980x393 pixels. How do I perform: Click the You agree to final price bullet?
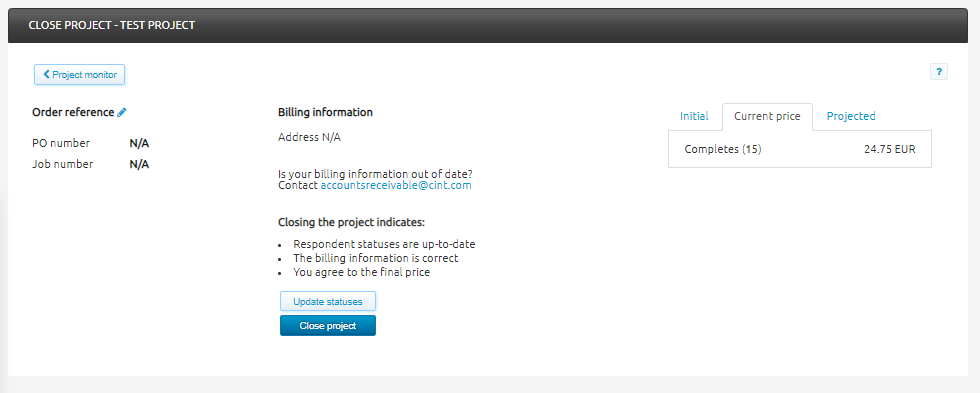(361, 272)
